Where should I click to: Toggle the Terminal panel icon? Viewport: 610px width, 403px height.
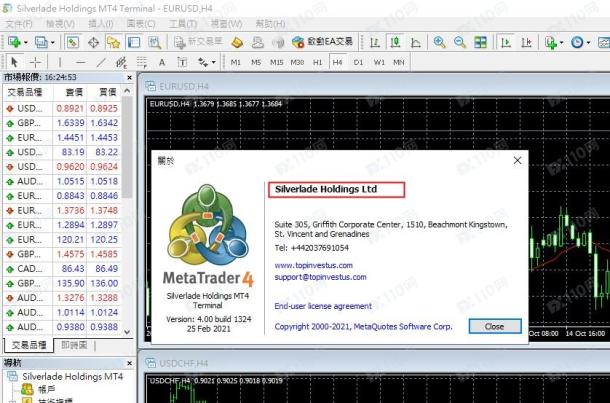134,42
